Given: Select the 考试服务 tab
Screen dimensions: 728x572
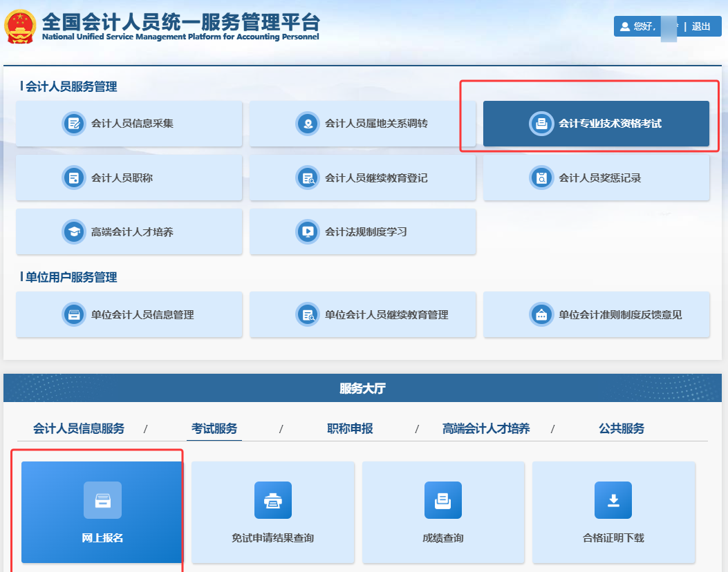Looking at the screenshot, I should pos(214,428).
